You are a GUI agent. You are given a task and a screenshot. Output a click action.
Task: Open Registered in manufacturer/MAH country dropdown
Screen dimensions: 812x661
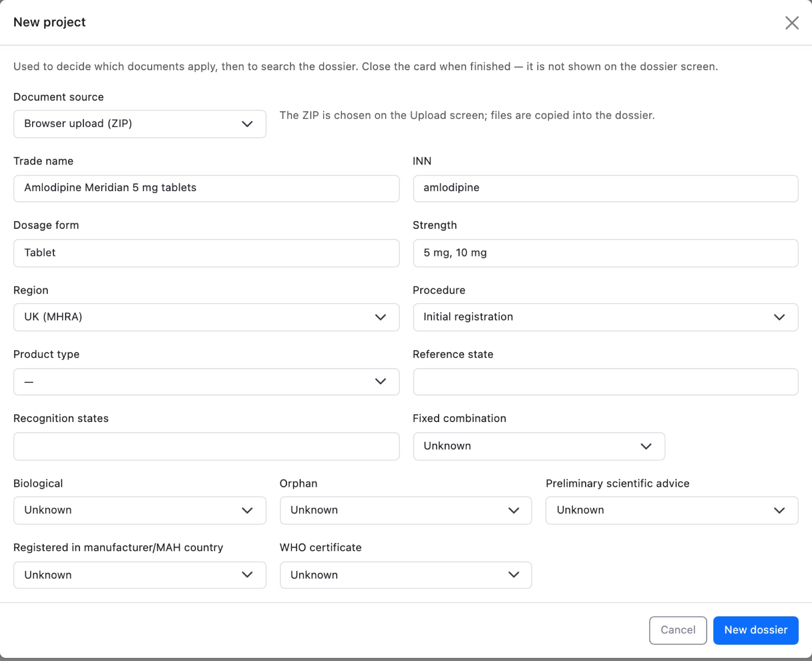click(140, 575)
